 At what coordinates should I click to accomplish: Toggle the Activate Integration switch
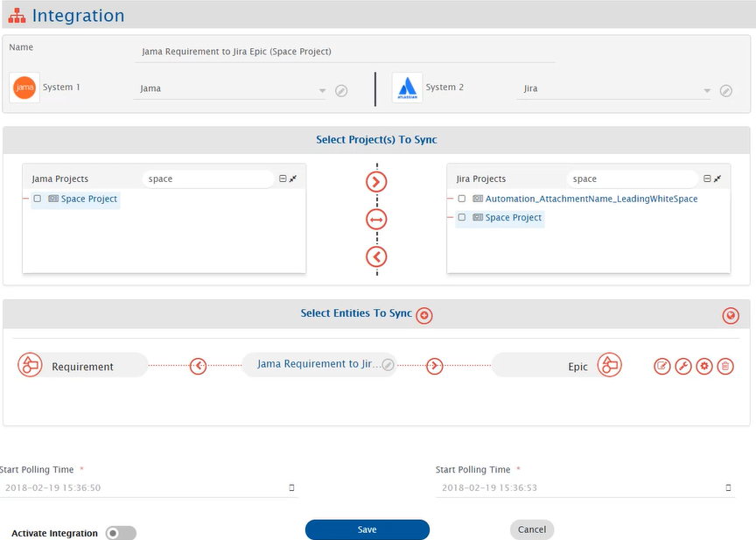[x=120, y=533]
